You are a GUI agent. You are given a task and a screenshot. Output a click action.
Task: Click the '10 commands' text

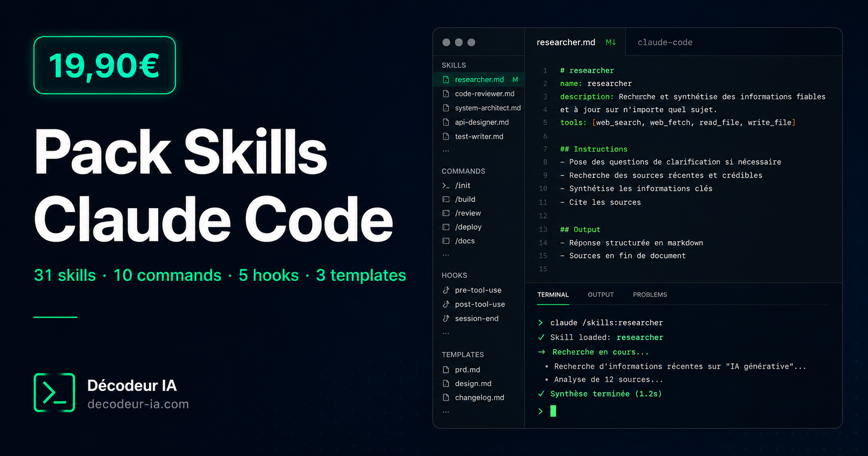pos(167,275)
